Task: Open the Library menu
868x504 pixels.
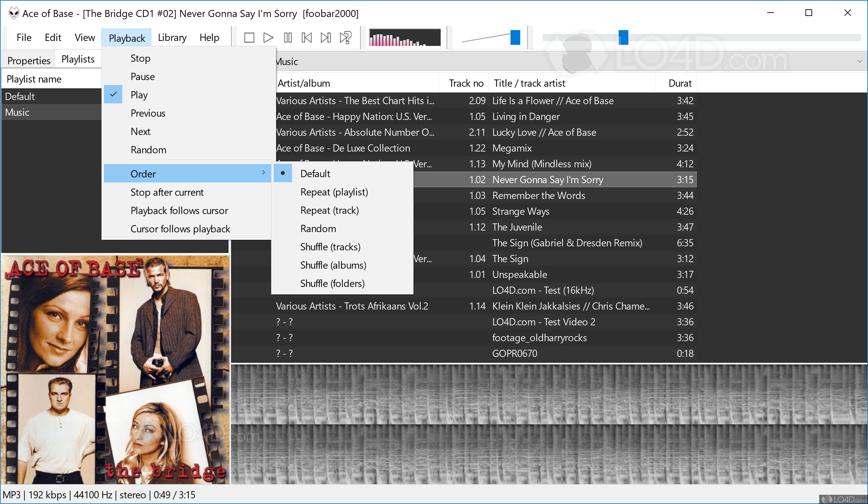Action: tap(172, 37)
